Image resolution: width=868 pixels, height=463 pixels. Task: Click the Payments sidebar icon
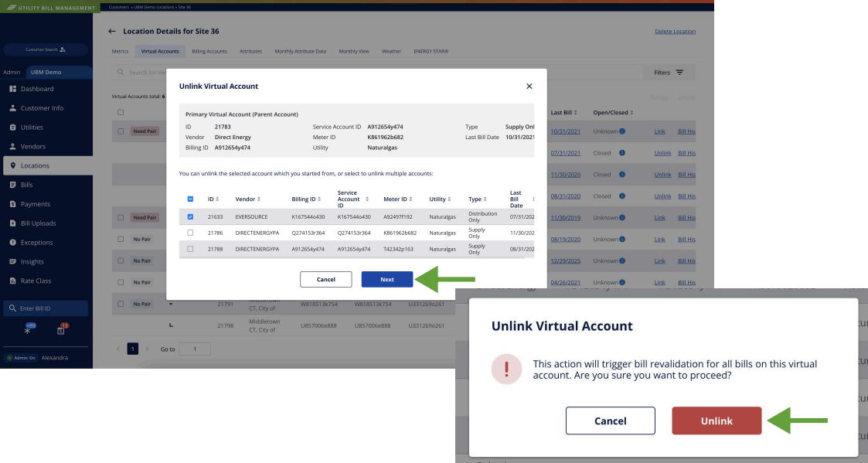(12, 204)
